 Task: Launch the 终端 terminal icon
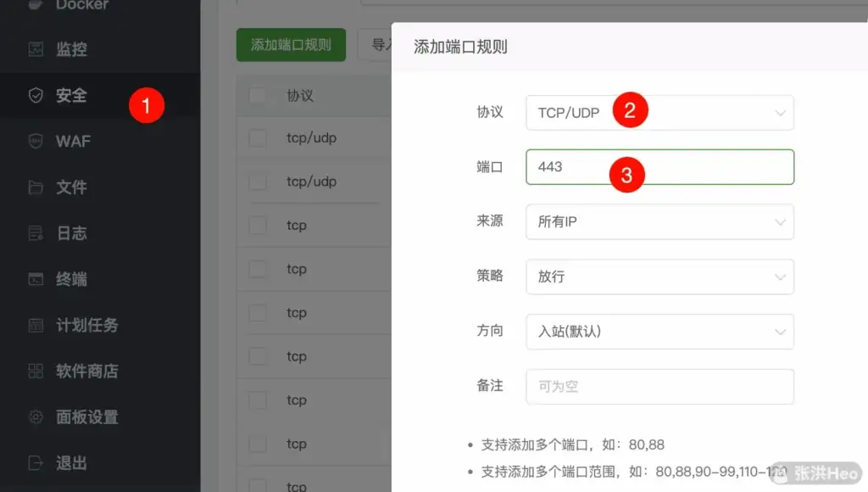tap(32, 278)
